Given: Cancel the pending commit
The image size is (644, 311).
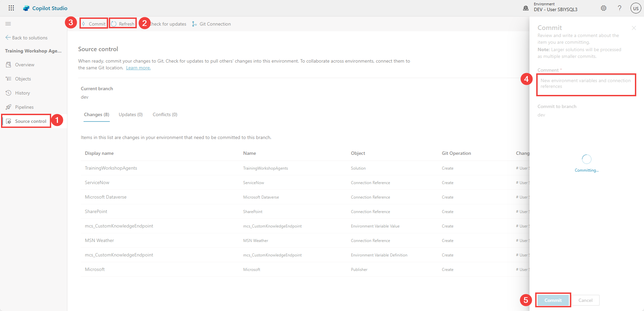Looking at the screenshot, I should tap(585, 300).
